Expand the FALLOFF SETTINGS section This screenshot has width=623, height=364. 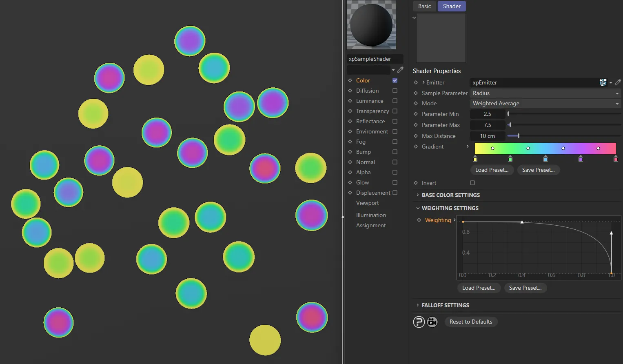coord(446,305)
